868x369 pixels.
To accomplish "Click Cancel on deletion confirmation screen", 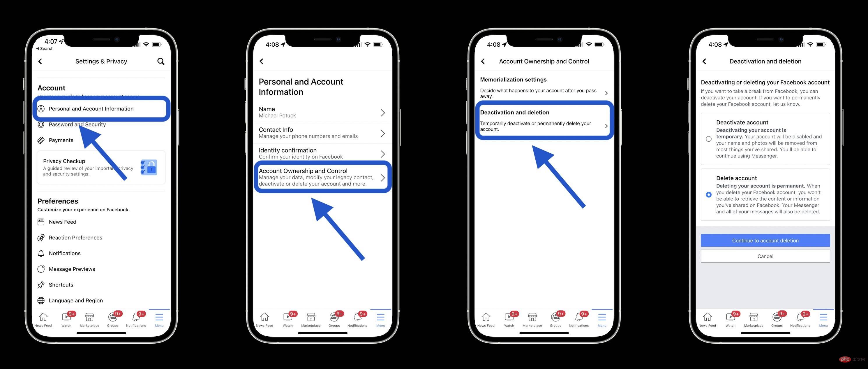I will pyautogui.click(x=765, y=256).
